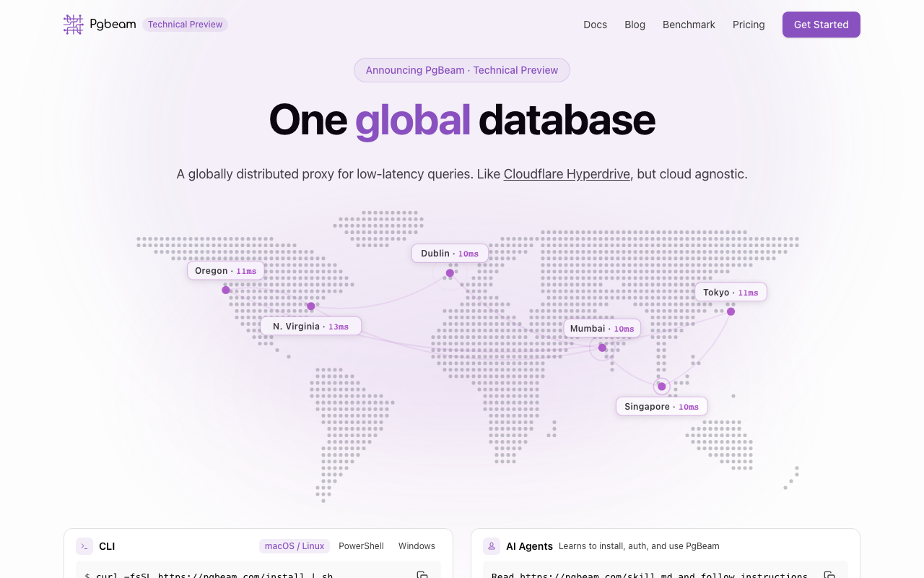Viewport: 924px width, 578px height.
Task: Click the CLI terminal icon
Action: (x=84, y=546)
